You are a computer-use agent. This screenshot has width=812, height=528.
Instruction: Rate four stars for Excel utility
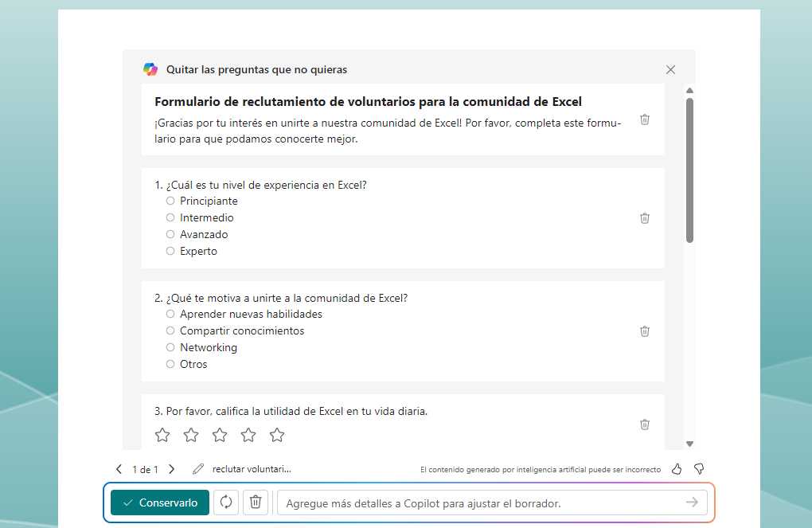[248, 435]
